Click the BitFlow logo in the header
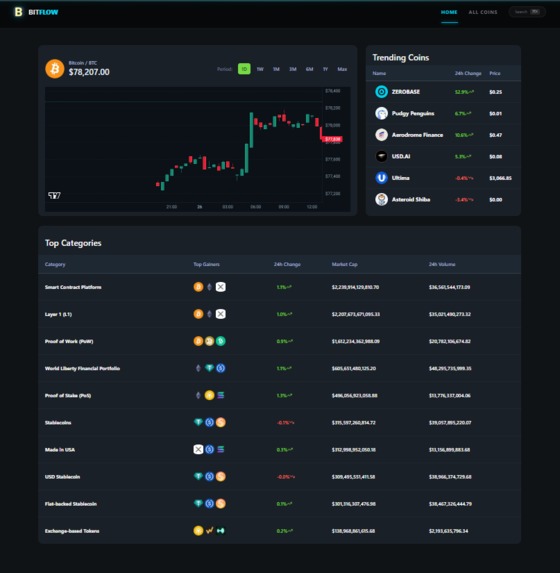Image resolution: width=560 pixels, height=573 pixels. point(36,12)
